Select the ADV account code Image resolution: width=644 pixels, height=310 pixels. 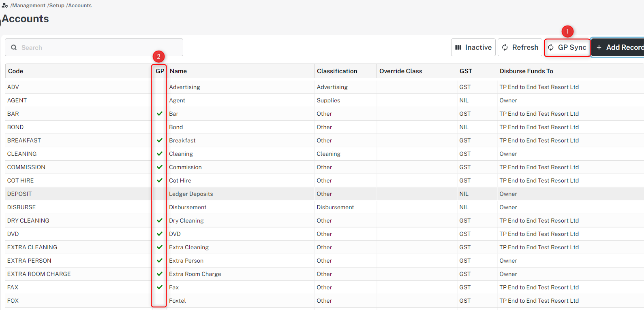tap(13, 87)
